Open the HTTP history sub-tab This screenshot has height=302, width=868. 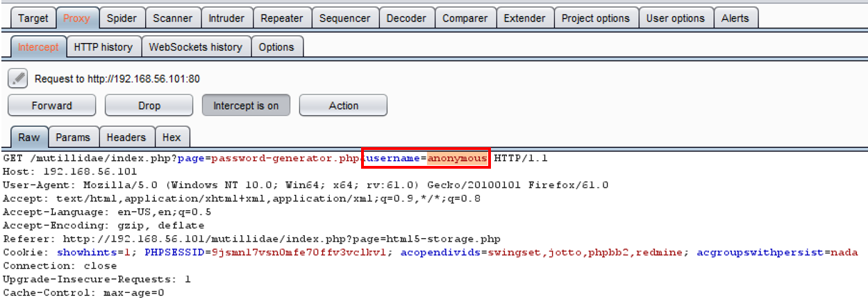tap(103, 47)
